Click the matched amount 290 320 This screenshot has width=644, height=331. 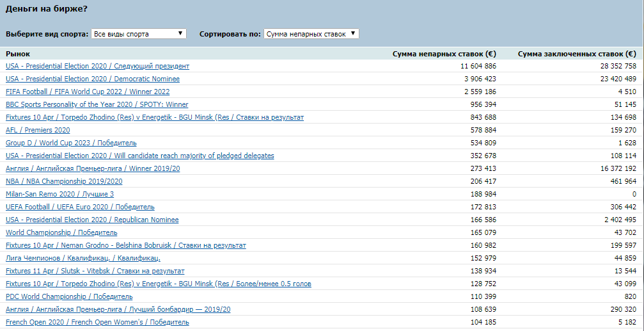click(x=624, y=309)
